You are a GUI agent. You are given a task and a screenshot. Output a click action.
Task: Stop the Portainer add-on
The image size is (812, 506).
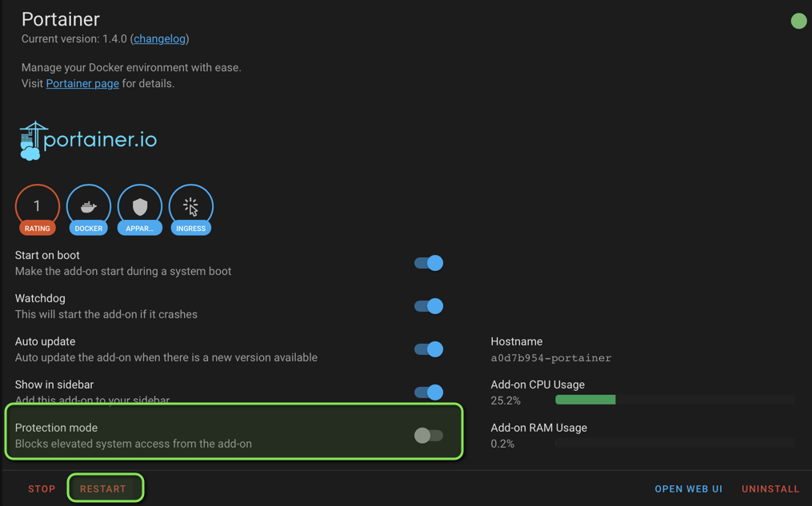(42, 489)
